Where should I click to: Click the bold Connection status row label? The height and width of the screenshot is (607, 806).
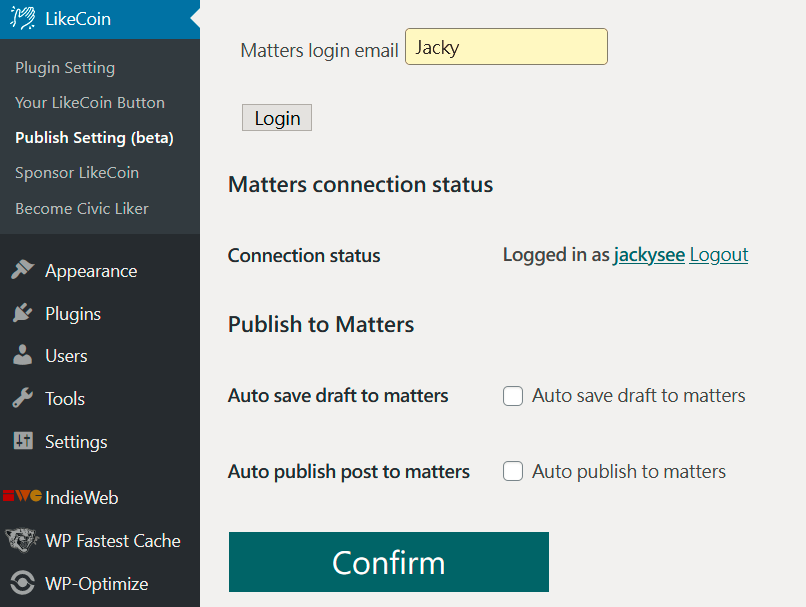[304, 255]
